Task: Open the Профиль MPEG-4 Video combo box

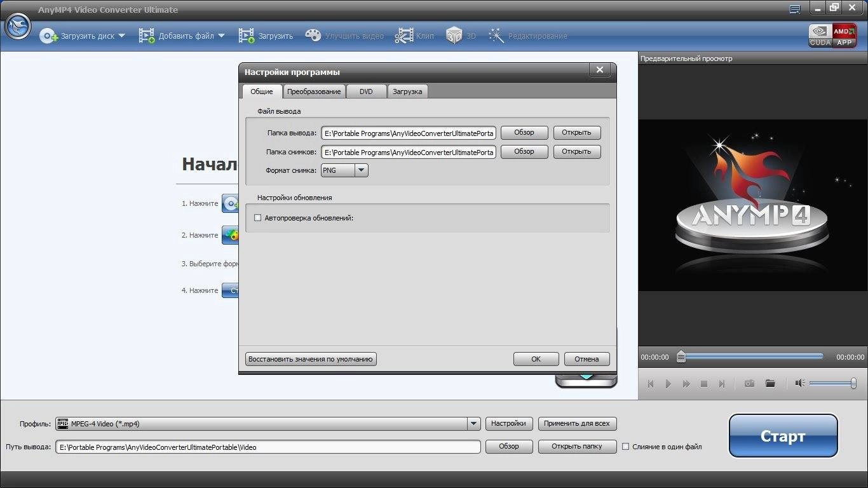Action: 268,424
